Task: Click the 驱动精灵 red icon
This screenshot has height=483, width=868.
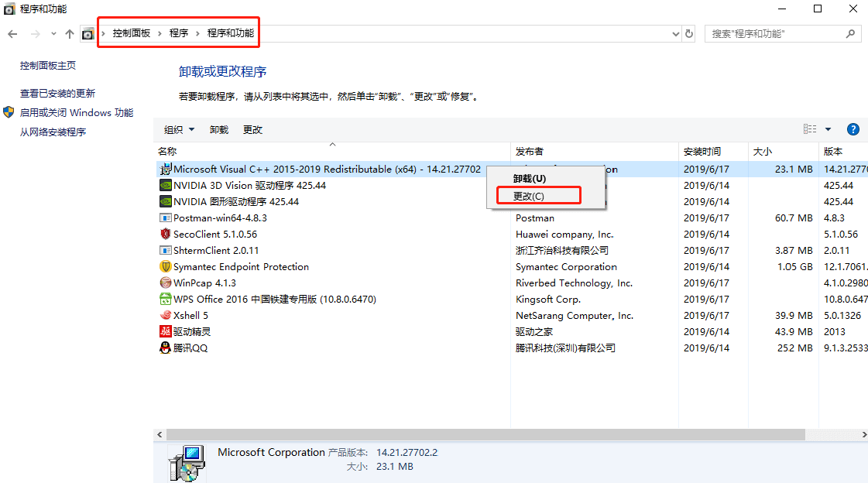Action: (165, 331)
